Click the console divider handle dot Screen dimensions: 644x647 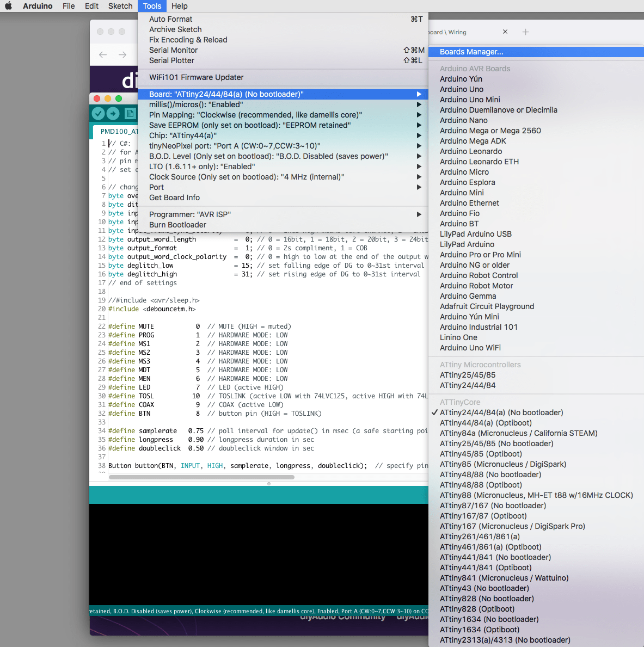(269, 484)
